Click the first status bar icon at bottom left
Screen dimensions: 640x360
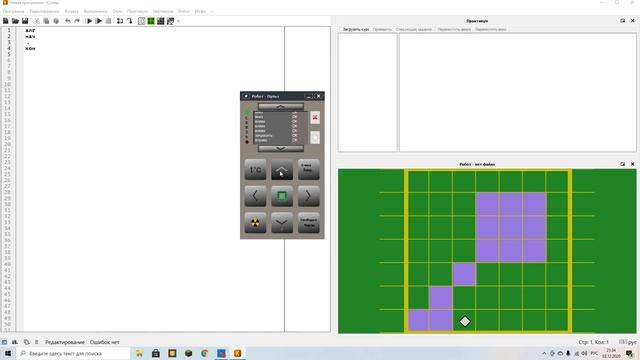tap(4, 342)
